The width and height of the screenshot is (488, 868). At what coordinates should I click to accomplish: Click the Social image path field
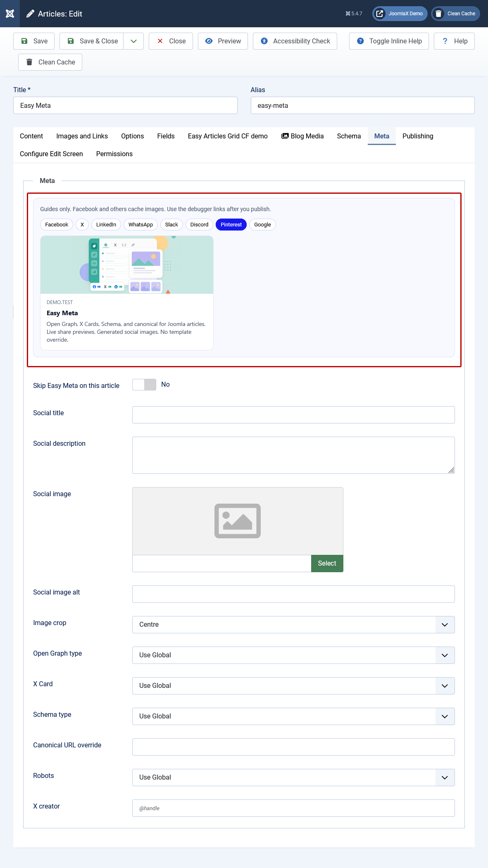point(221,564)
